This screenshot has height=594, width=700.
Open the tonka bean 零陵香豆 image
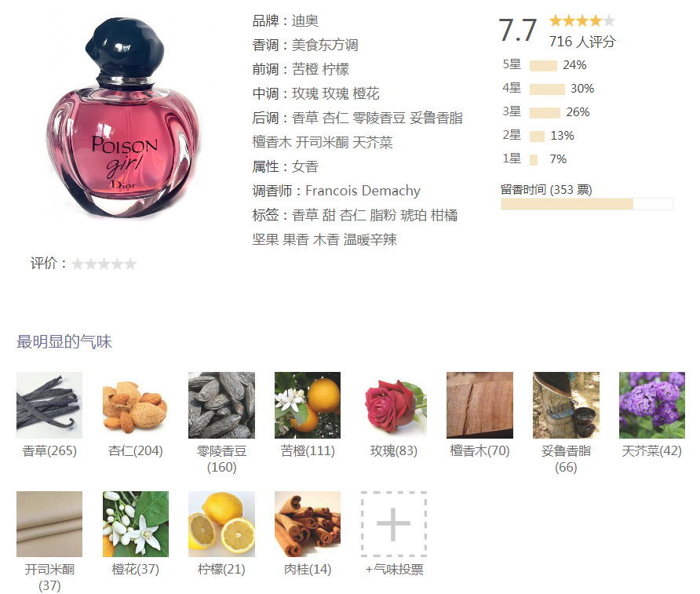221,405
